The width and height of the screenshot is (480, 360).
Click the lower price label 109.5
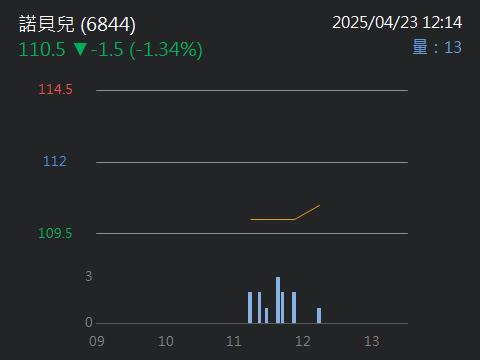(x=55, y=233)
